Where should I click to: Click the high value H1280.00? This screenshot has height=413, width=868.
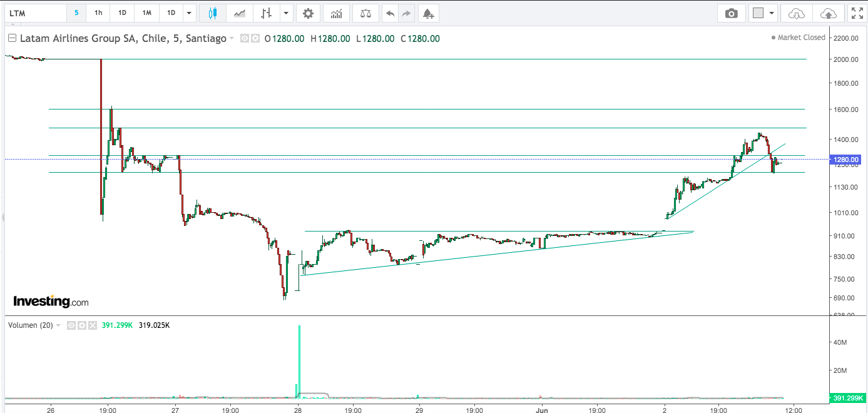(330, 38)
